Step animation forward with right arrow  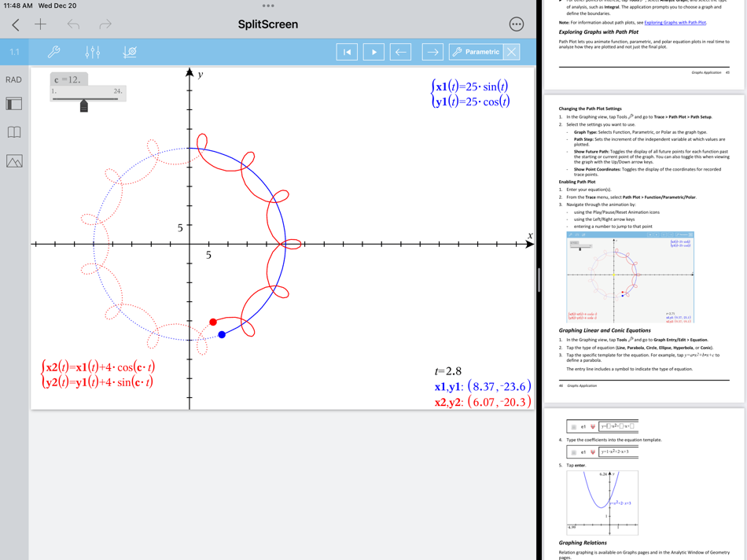[432, 52]
